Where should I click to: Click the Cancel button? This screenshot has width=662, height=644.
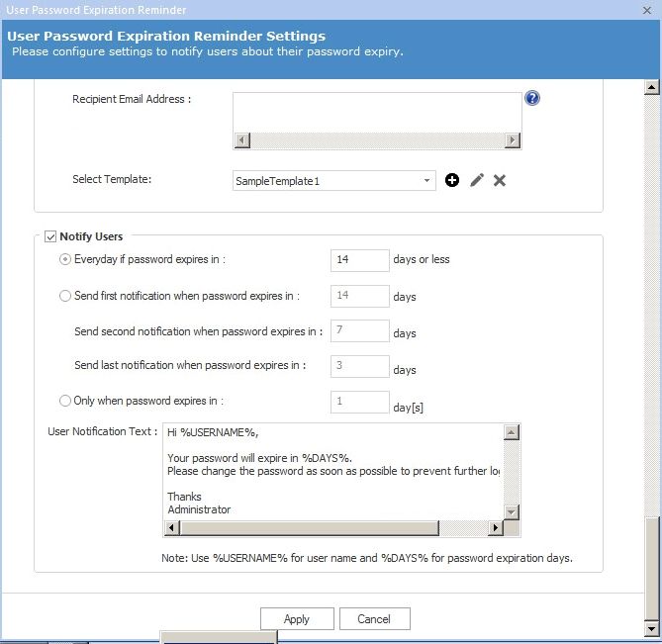click(374, 619)
